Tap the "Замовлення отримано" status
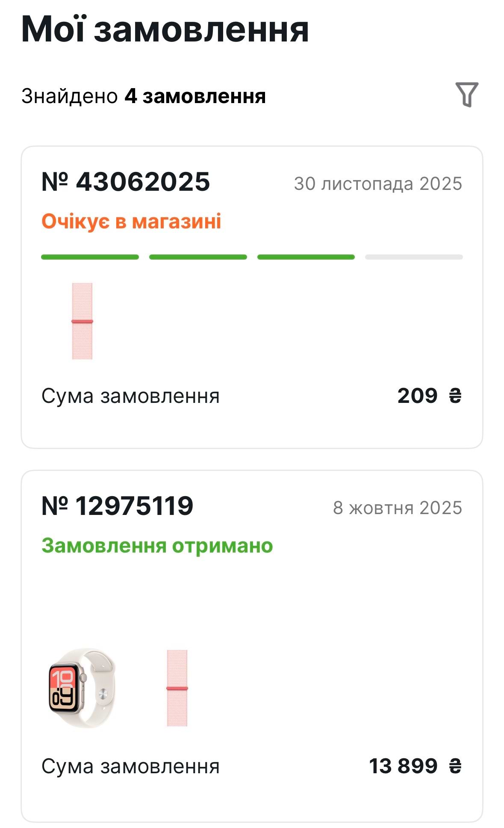504x828 pixels. [157, 546]
